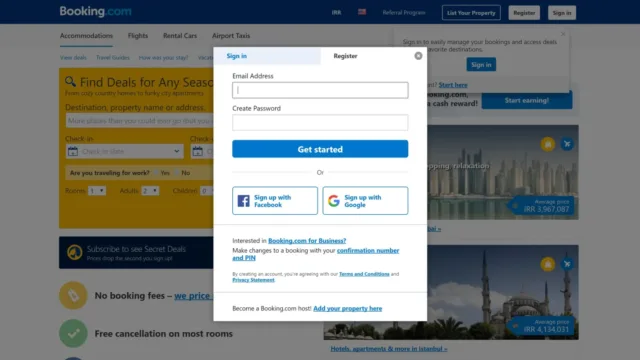Click the Booking.com logo
This screenshot has height=360, width=640.
click(96, 11)
